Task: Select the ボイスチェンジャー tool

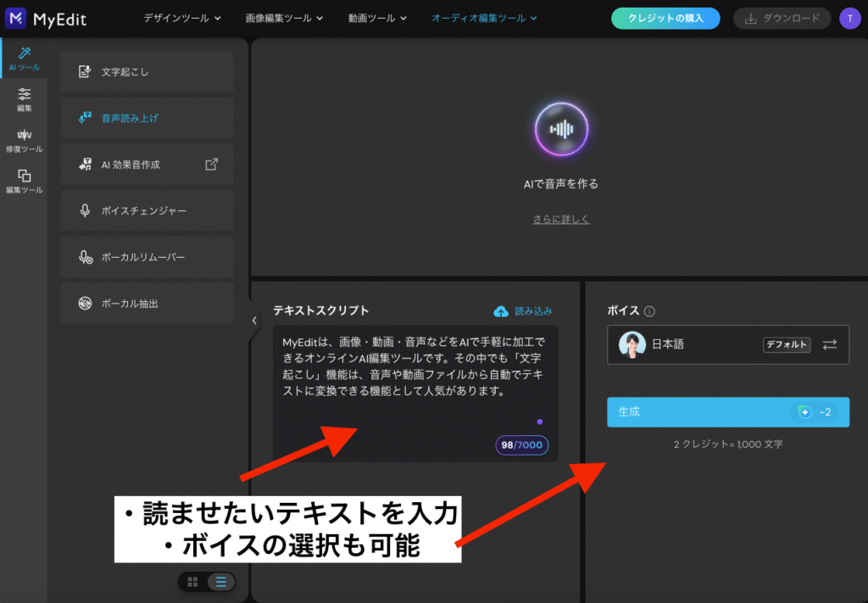Action: 147,210
